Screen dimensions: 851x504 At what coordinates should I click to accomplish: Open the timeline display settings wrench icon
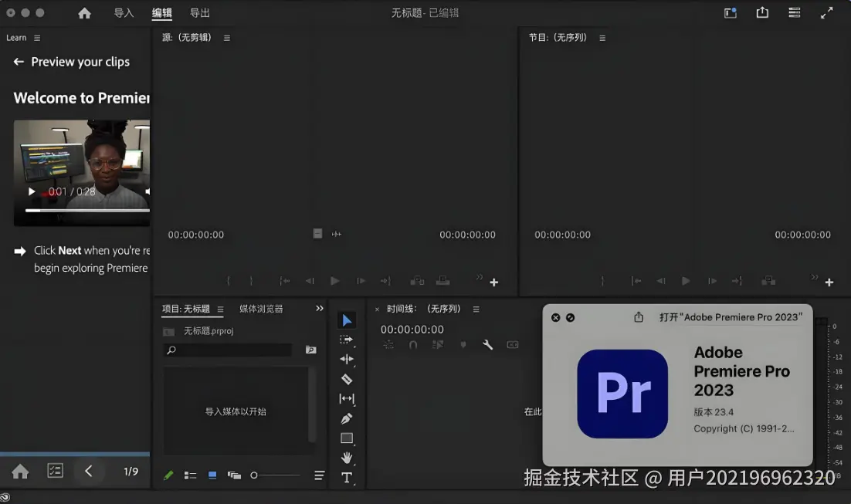(x=487, y=345)
